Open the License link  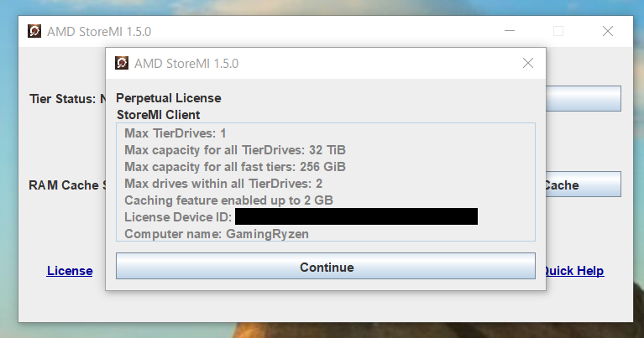pyautogui.click(x=70, y=271)
